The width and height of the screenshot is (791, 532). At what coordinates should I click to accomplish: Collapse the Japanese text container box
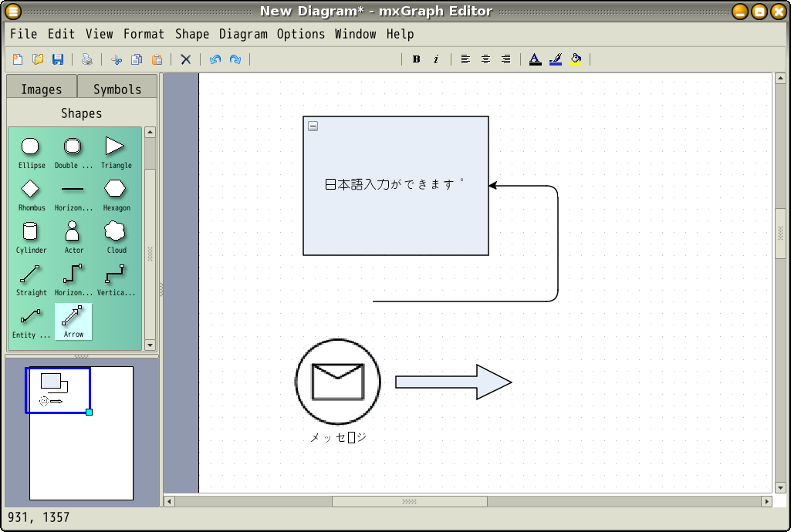[313, 126]
